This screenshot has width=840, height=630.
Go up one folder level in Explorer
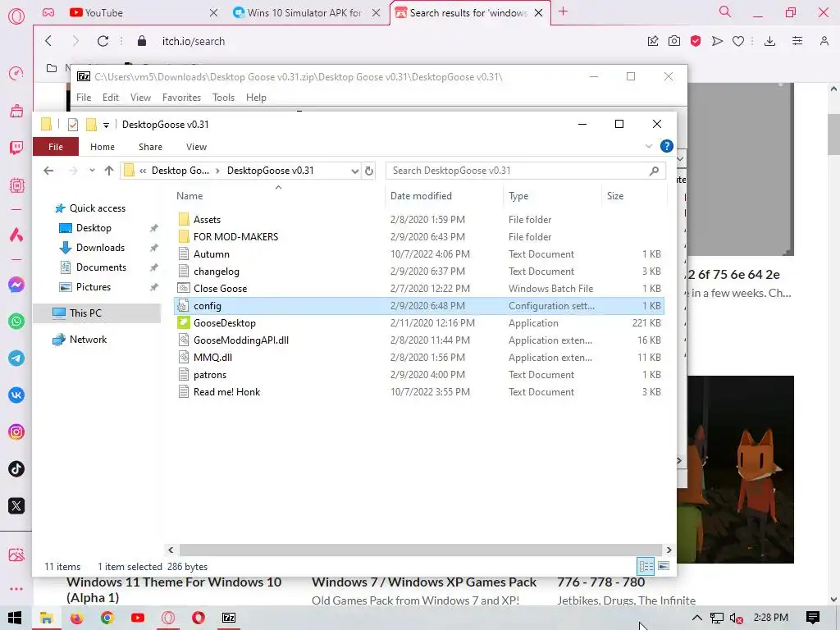click(109, 171)
